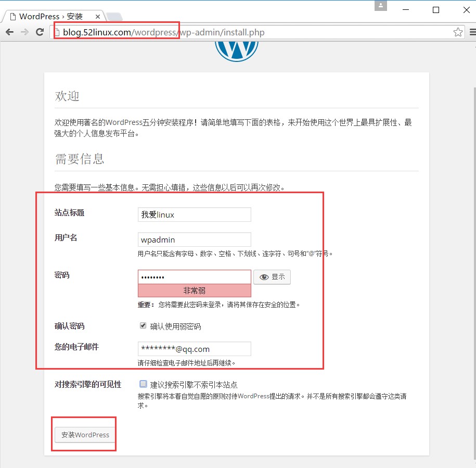Click the 用户名 label
The image size is (476, 468).
pyautogui.click(x=66, y=237)
